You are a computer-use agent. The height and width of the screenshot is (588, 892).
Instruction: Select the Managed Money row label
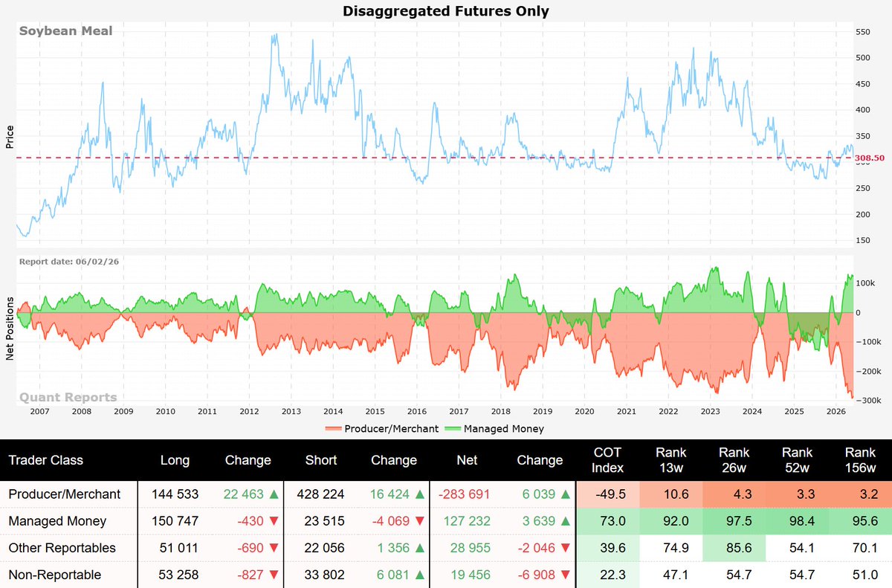[x=57, y=521]
